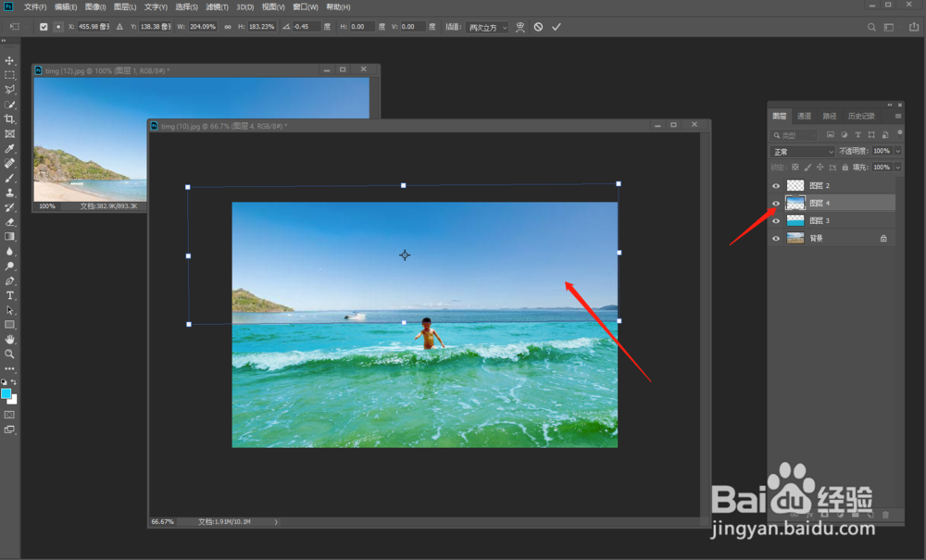
Task: Select the Rectangle shape tool
Action: [x=9, y=325]
